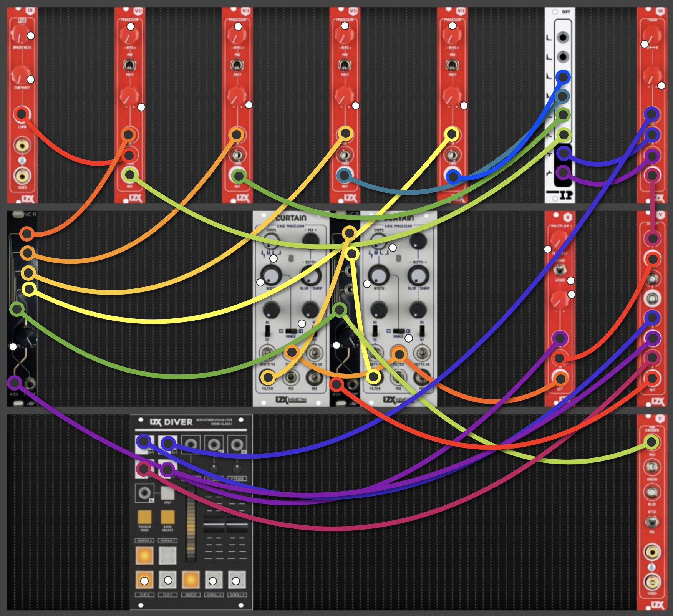Click the Blue input jack on RGB Encoder
The width and height of the screenshot is (673, 616).
[x=652, y=492]
